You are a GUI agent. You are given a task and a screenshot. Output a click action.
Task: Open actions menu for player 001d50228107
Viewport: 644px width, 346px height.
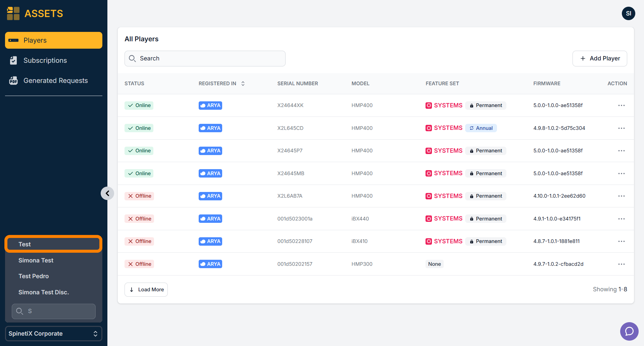pyautogui.click(x=622, y=241)
